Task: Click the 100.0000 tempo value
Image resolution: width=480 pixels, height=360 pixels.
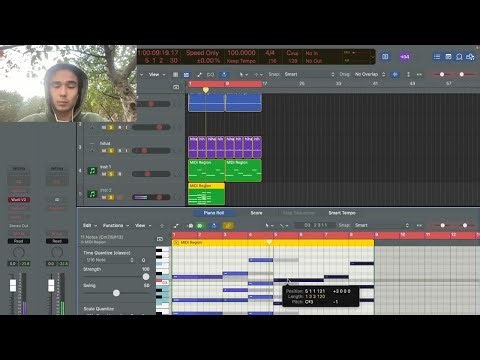Action: [241, 53]
